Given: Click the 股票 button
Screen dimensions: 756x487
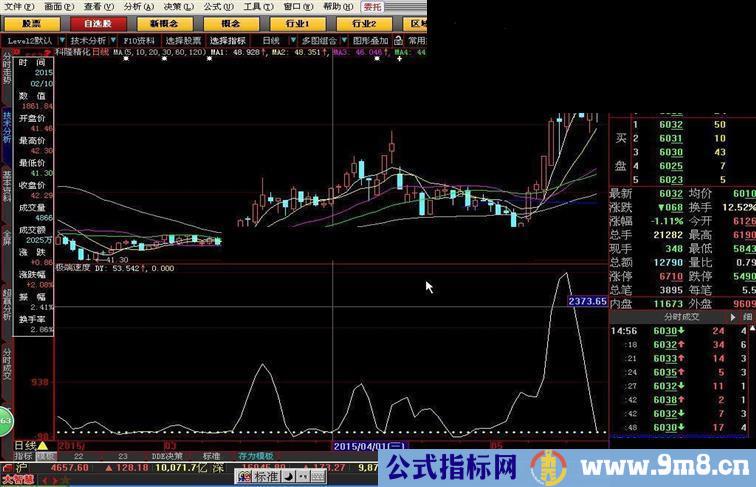Looking at the screenshot, I should [x=31, y=23].
